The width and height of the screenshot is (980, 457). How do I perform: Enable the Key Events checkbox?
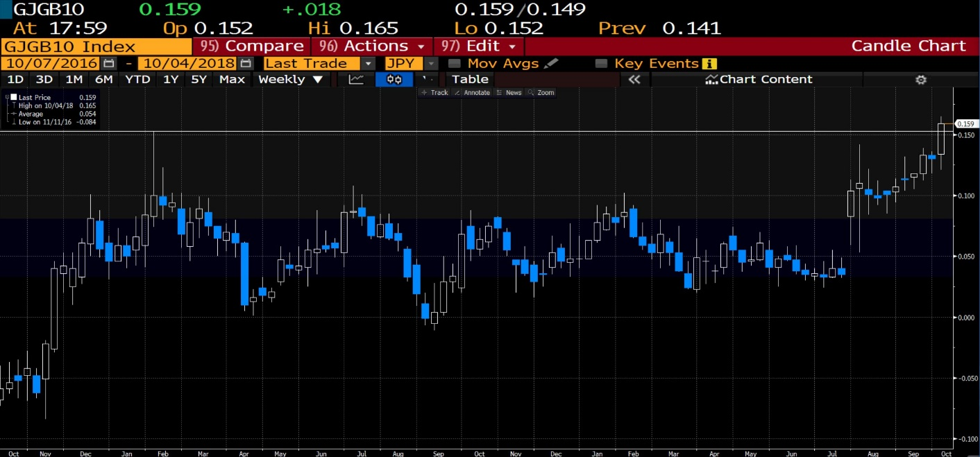tap(601, 63)
